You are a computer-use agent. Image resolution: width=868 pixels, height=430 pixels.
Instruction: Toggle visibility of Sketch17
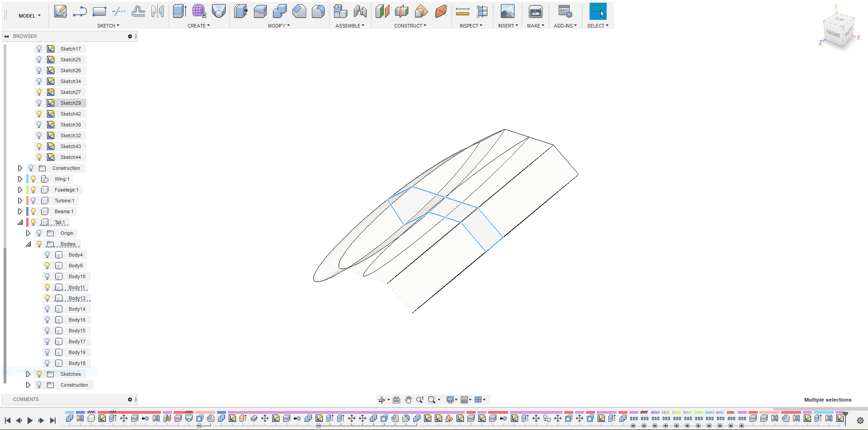39,49
